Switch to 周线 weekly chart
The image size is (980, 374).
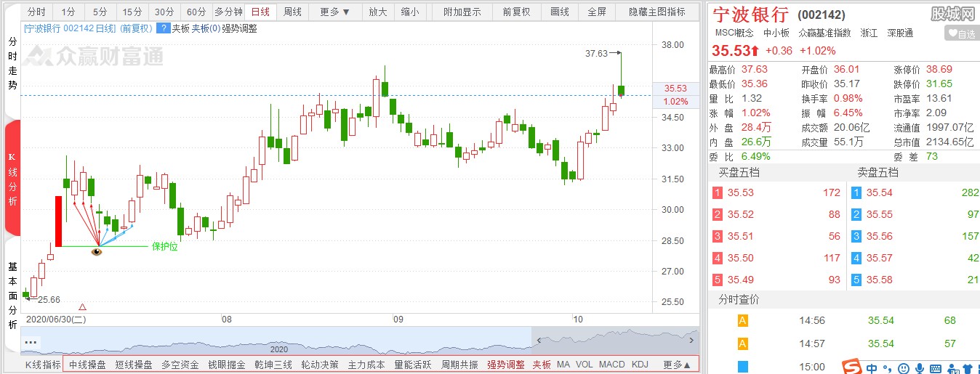292,12
